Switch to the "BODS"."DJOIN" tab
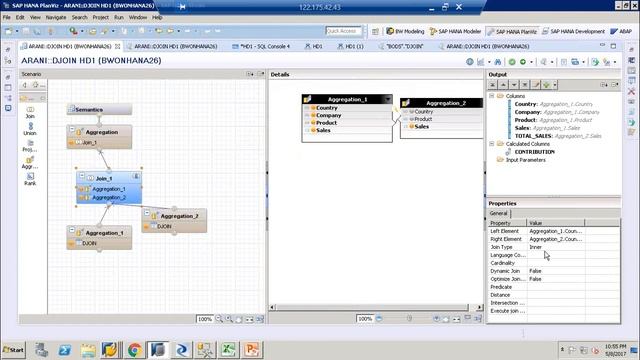 [401, 47]
